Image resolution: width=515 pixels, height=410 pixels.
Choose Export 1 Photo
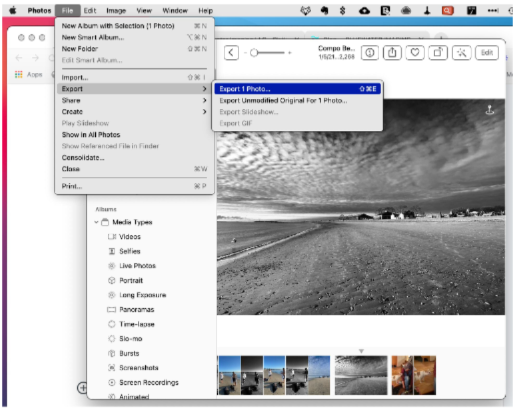point(297,89)
